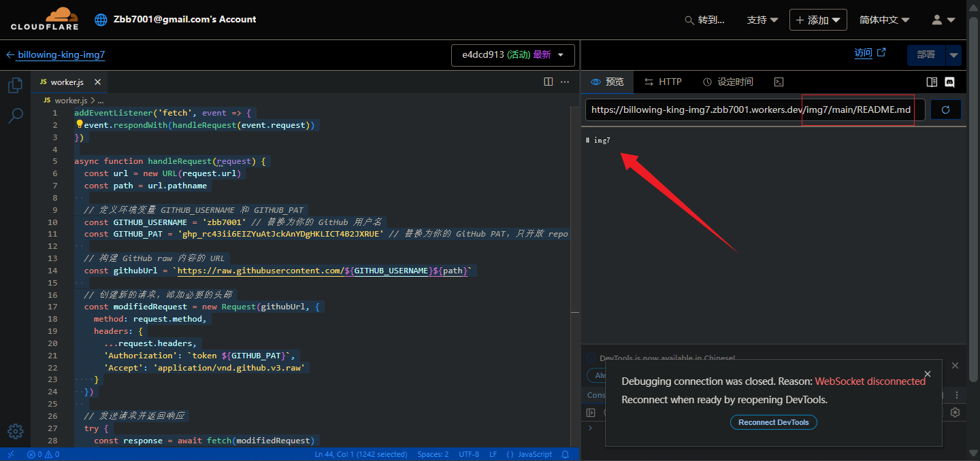The image size is (980, 461).
Task: Click the '# img7' preview output text
Action: [598, 140]
